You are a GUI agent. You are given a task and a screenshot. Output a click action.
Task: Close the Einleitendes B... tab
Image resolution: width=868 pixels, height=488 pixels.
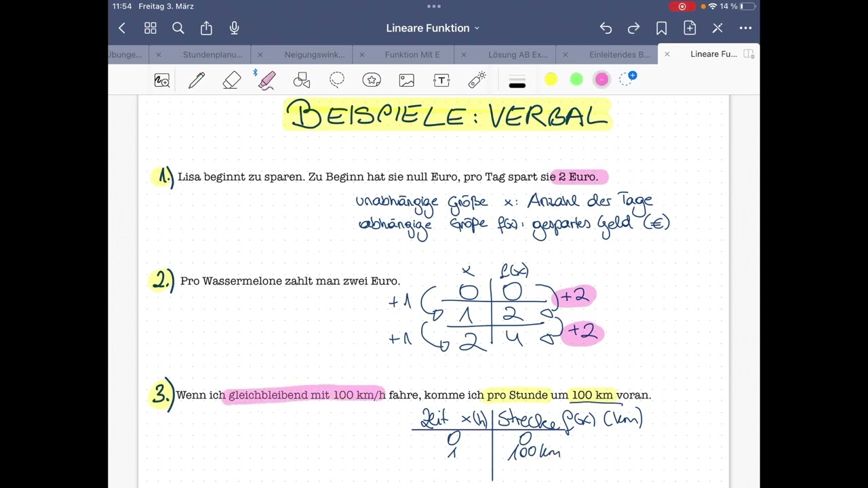pyautogui.click(x=566, y=54)
